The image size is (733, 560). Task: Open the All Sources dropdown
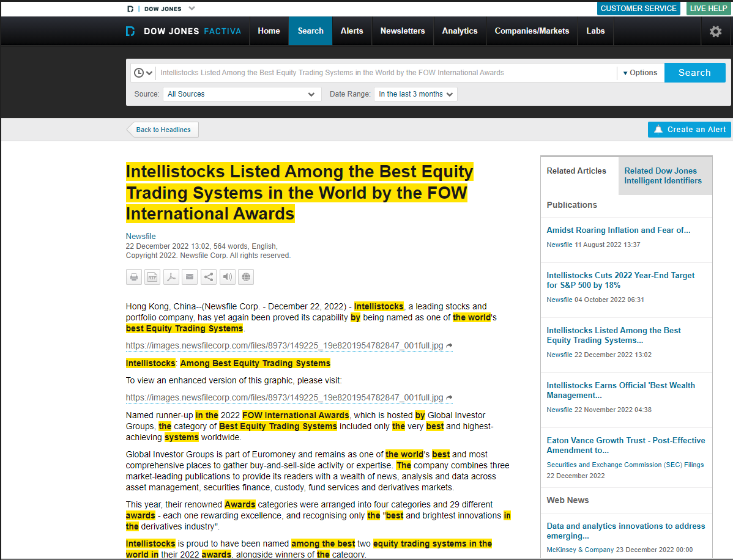coord(241,94)
